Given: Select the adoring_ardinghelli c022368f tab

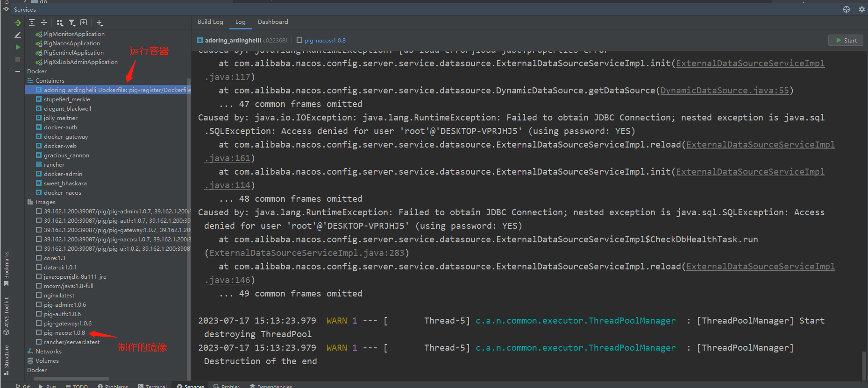Looking at the screenshot, I should (242, 41).
